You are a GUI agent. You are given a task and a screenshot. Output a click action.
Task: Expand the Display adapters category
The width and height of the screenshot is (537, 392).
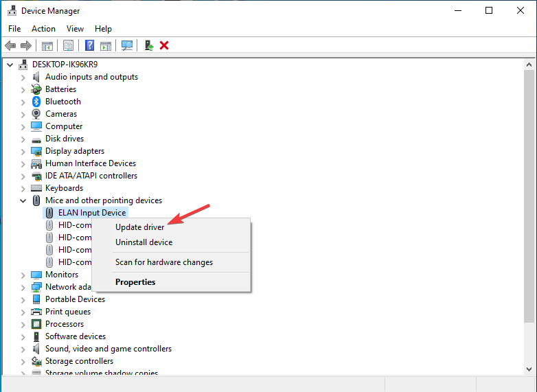click(23, 151)
